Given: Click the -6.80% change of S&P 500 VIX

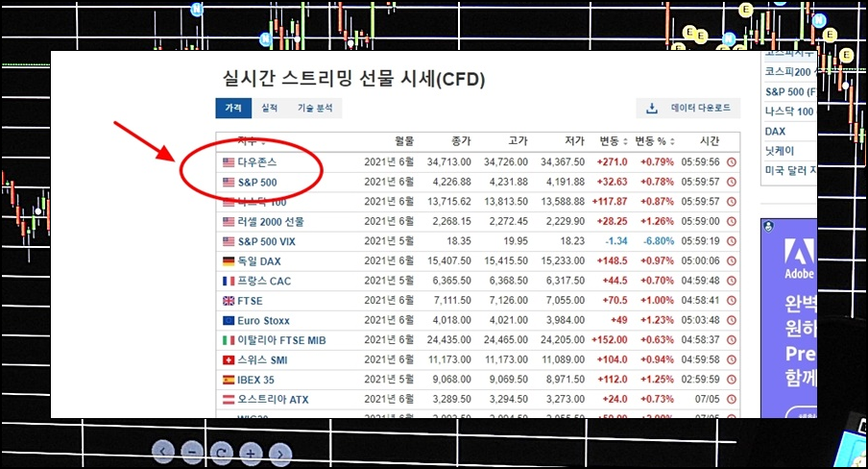Looking at the screenshot, I should pos(658,241).
